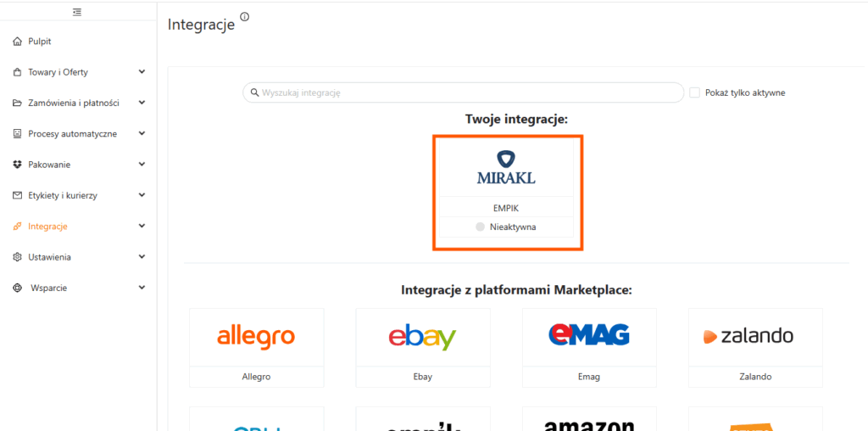
Task: Click the Towary i Oferty clipboard icon
Action: click(x=18, y=72)
